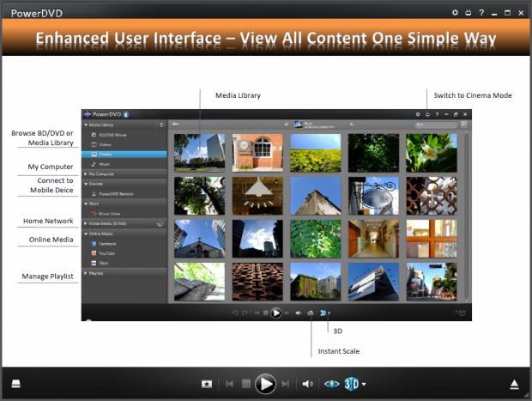Screen dimensions: 532x401
Task: Switch to Cinema Mode via top TV icon
Action: click(x=468, y=13)
